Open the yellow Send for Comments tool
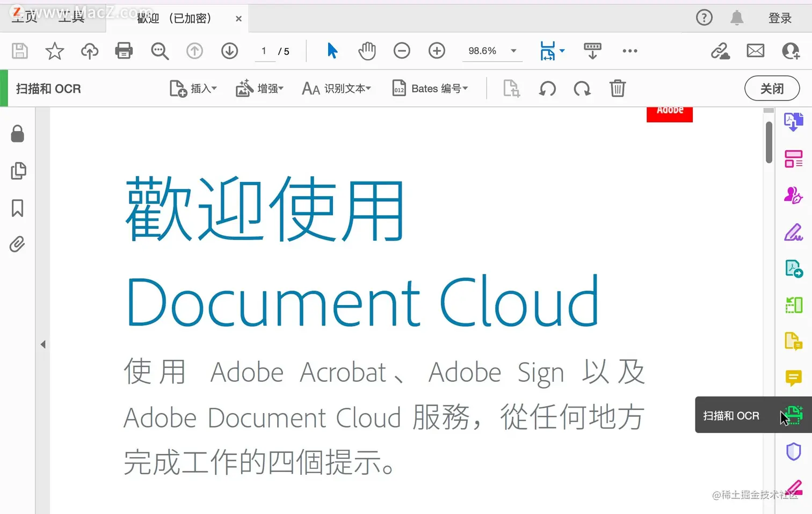The width and height of the screenshot is (812, 514). (x=793, y=342)
